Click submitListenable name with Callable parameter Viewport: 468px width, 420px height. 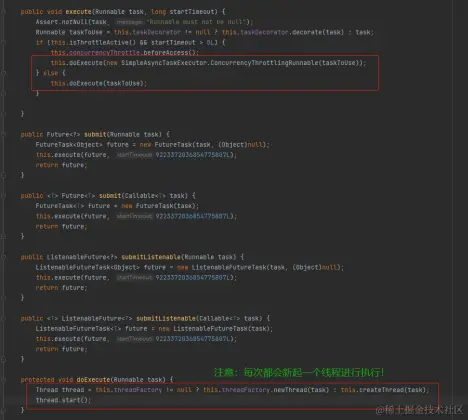(166, 318)
